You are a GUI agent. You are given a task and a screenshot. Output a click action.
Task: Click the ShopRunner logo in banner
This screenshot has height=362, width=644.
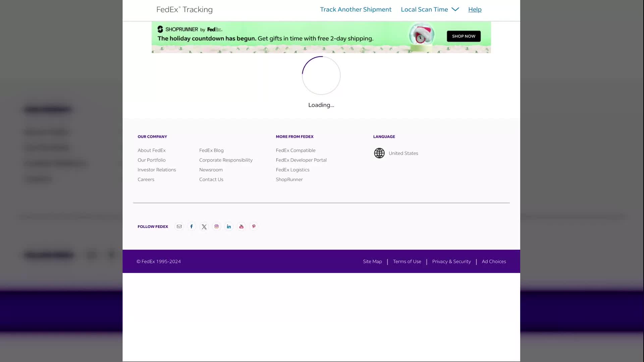(190, 29)
